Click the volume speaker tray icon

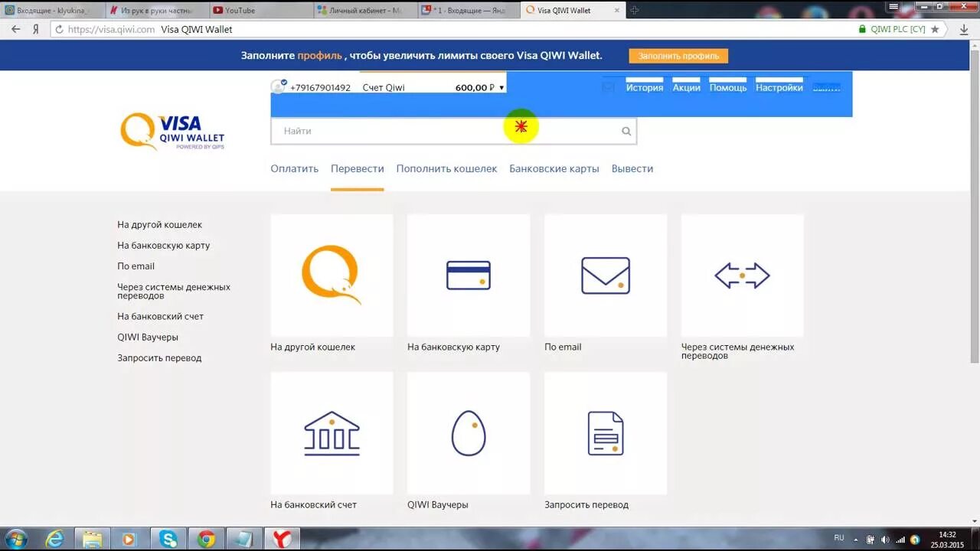[x=885, y=539]
